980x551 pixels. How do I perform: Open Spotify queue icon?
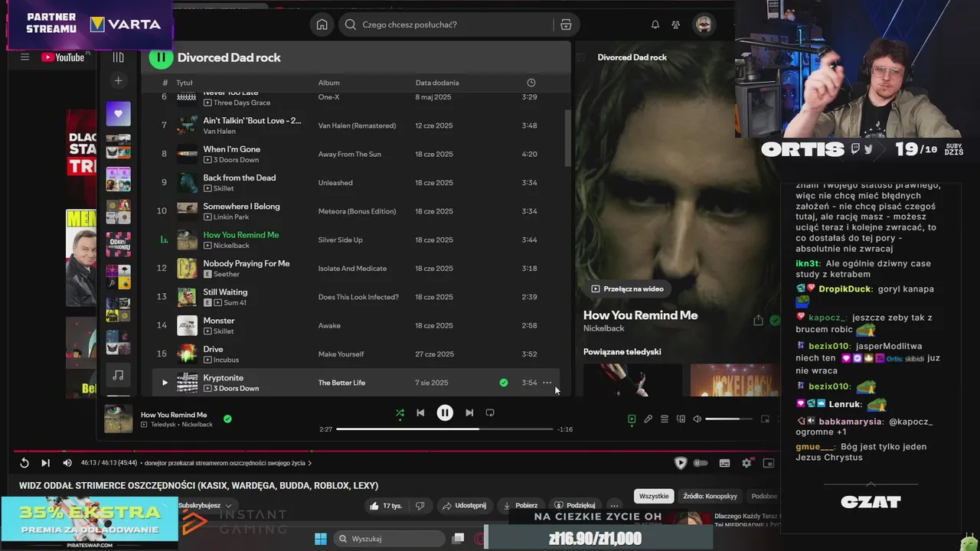[665, 419]
